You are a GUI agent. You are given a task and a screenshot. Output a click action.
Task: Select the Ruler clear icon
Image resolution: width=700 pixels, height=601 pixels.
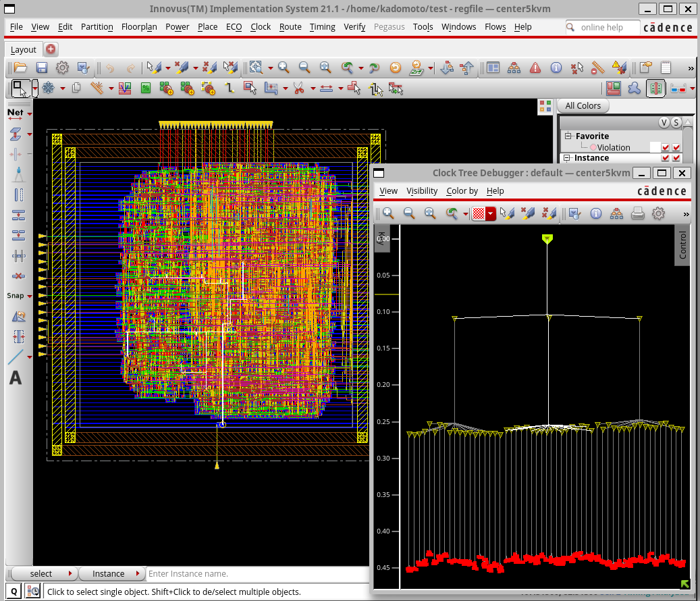click(597, 68)
